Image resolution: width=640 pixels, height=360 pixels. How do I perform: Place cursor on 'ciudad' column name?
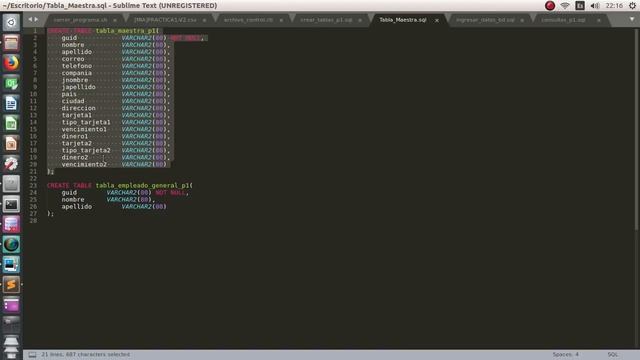coord(73,101)
